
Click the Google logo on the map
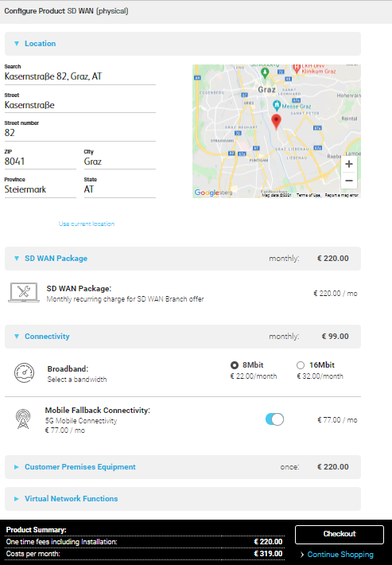[207, 193]
